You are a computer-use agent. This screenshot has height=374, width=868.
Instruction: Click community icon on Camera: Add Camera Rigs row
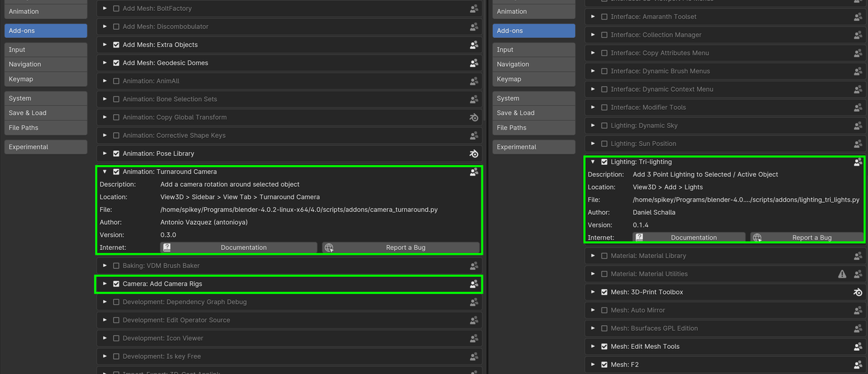[x=474, y=284]
